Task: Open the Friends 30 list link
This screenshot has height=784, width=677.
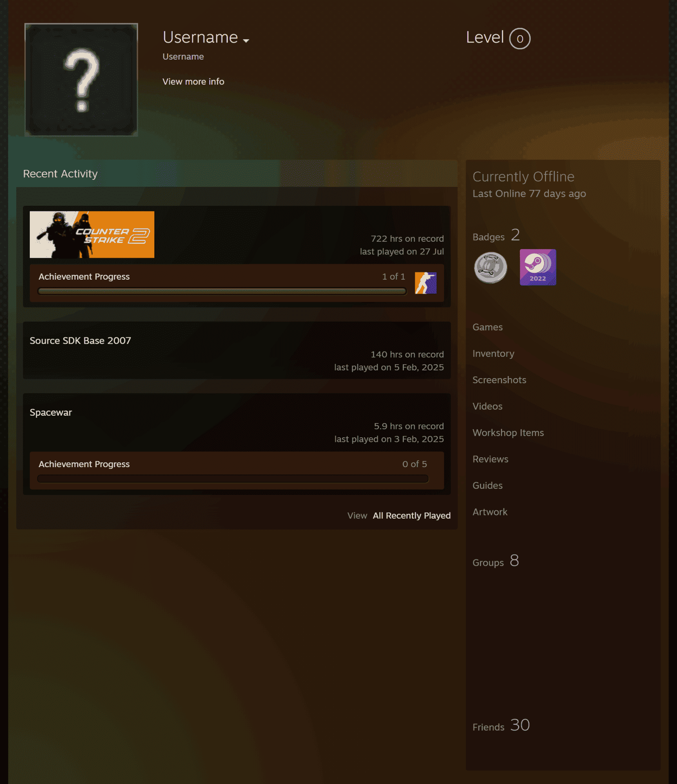Action: (501, 726)
